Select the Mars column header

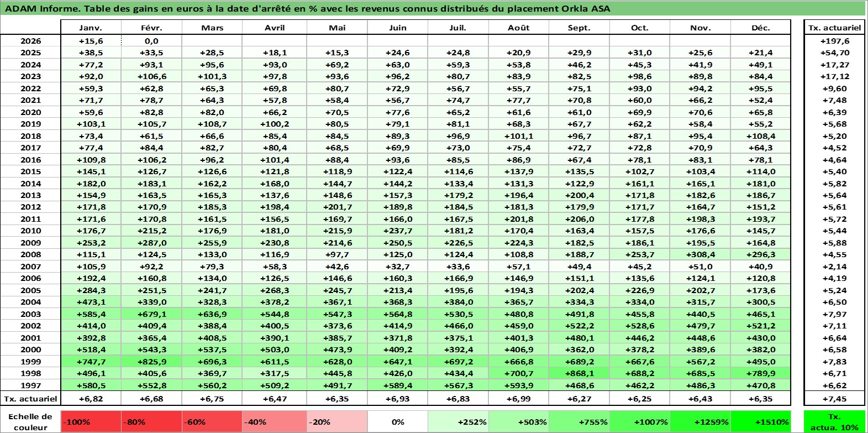212,28
